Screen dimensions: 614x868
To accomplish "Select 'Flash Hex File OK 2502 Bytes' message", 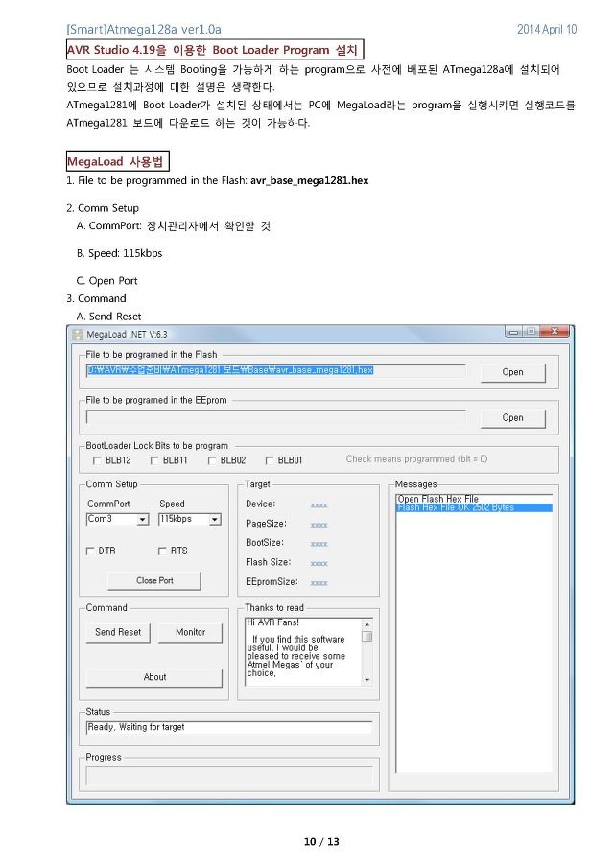I will (475, 507).
